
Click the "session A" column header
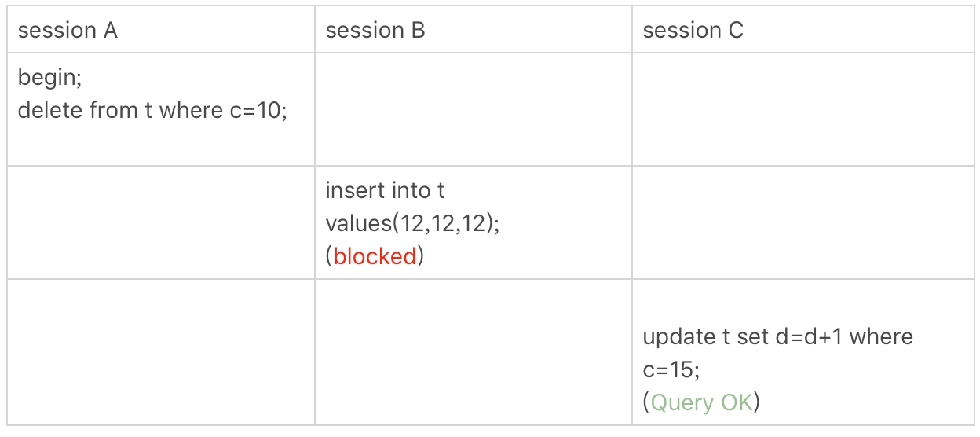click(x=68, y=31)
